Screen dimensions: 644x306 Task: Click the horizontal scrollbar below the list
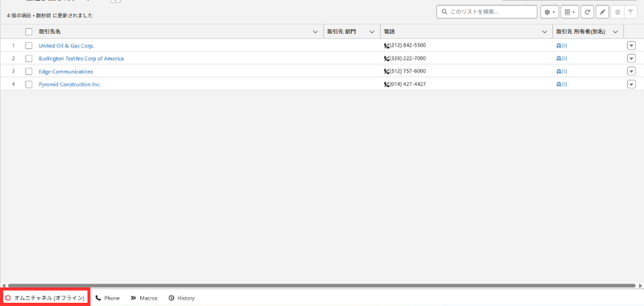point(321,285)
